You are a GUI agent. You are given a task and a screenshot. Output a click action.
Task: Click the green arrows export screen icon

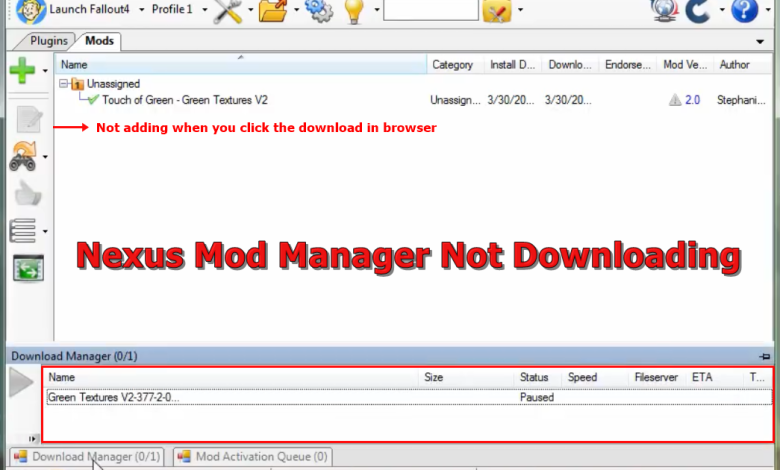(28, 269)
